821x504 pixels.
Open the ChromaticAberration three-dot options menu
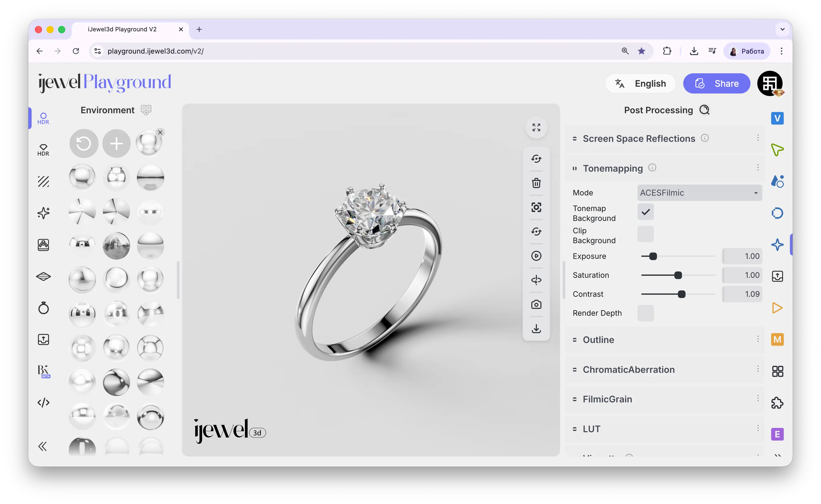[x=758, y=368]
